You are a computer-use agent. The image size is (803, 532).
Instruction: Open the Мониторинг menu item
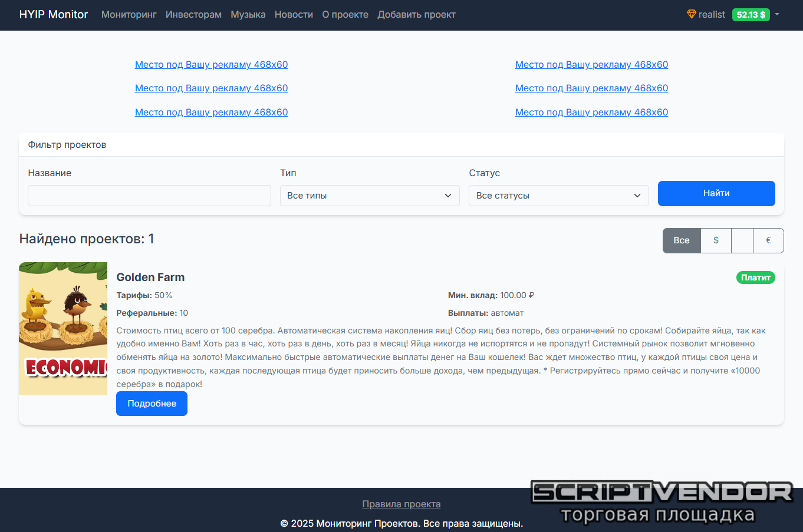pyautogui.click(x=129, y=15)
